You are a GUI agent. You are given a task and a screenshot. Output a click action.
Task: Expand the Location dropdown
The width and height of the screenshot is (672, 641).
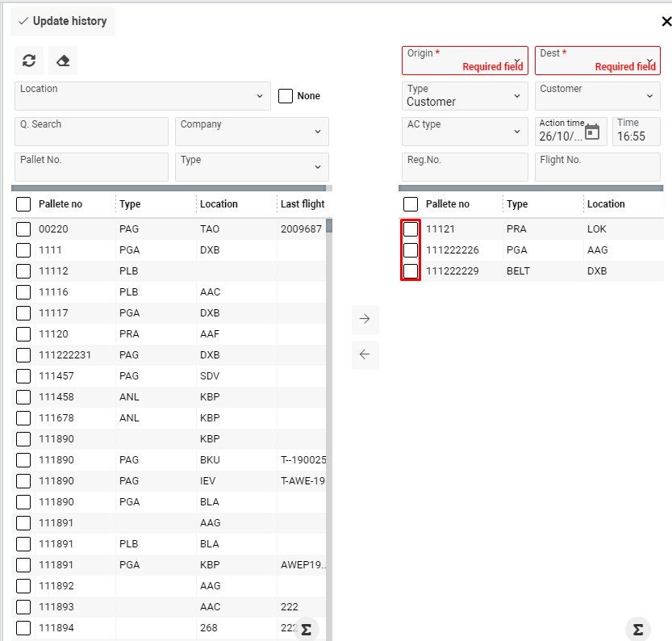pyautogui.click(x=258, y=96)
